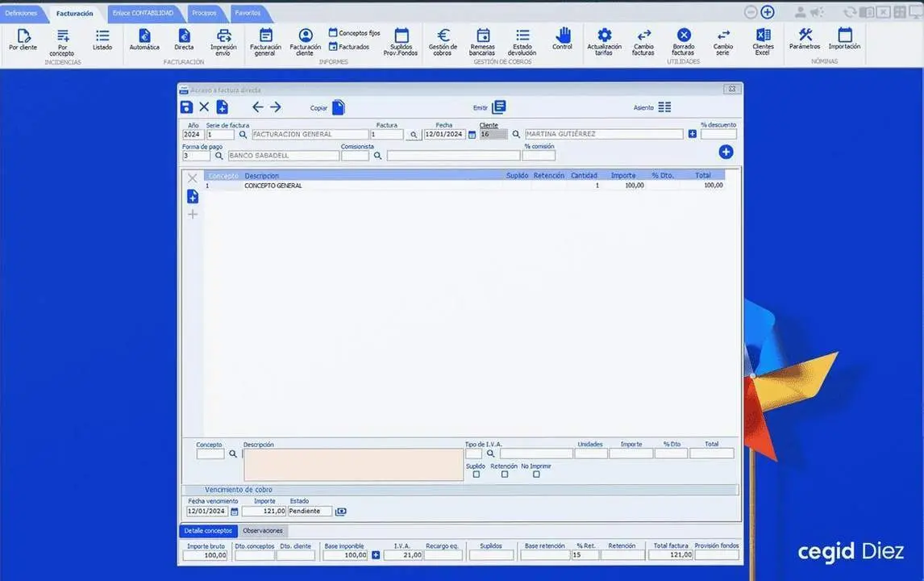This screenshot has height=581, width=924.
Task: Open Importación of nóminas
Action: click(x=844, y=39)
